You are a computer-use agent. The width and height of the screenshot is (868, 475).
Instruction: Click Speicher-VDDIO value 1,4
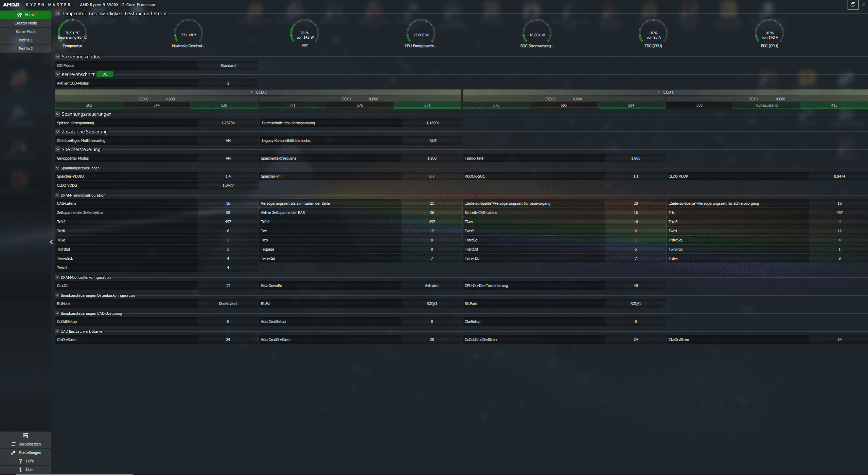coord(228,176)
